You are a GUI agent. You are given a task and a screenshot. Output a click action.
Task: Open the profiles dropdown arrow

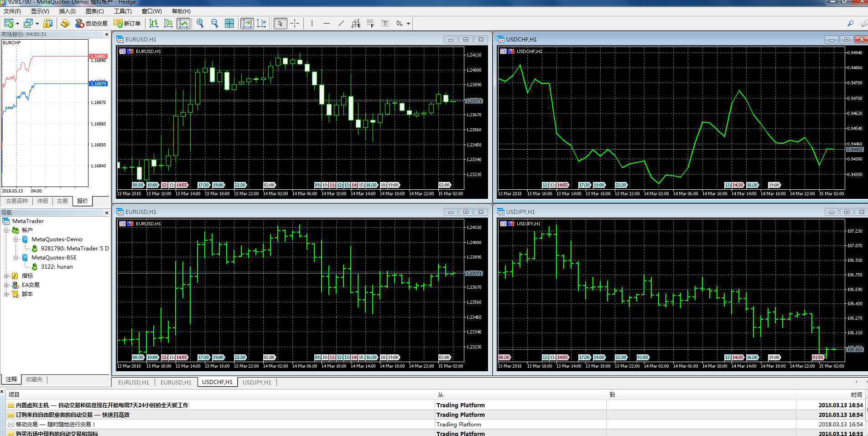(x=37, y=23)
